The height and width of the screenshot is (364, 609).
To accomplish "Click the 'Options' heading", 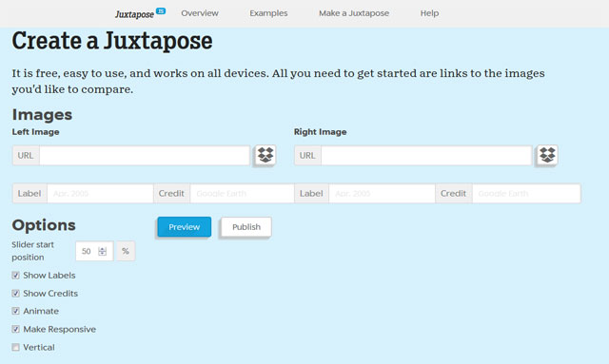I will pyautogui.click(x=44, y=225).
